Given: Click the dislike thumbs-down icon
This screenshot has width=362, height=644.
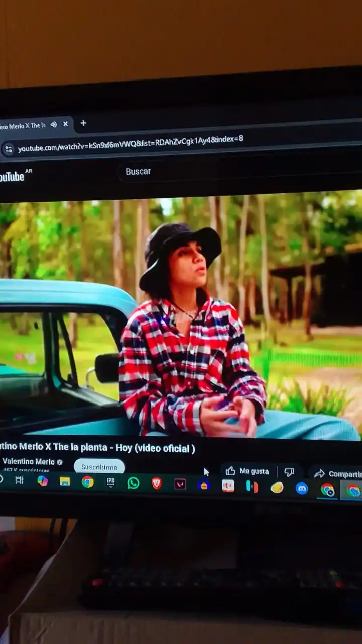Looking at the screenshot, I should point(289,472).
